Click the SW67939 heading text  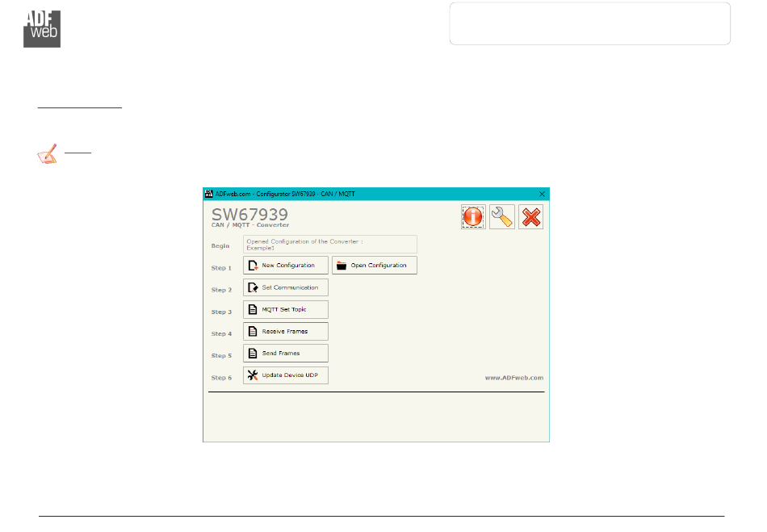click(249, 214)
